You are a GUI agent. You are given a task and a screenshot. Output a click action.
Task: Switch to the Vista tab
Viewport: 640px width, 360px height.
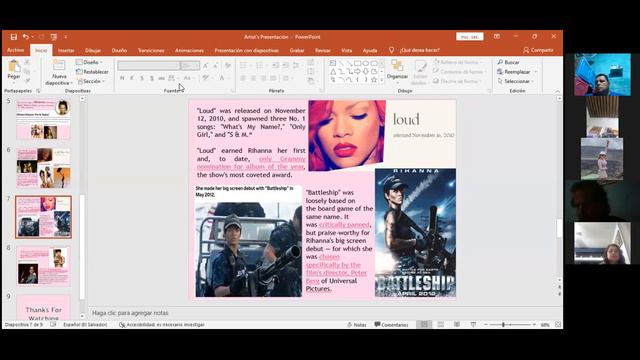(347, 51)
